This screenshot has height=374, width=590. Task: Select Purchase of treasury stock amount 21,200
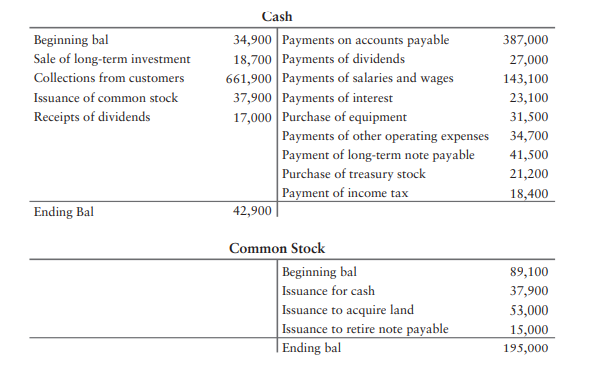point(529,174)
